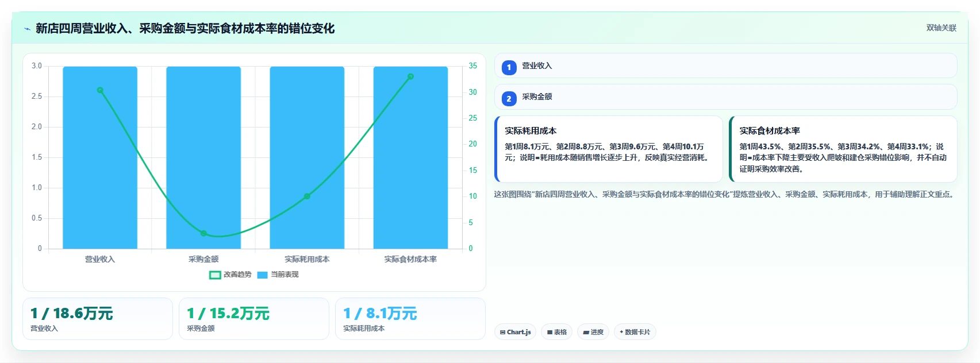Click the 实际食材成本率 x-axis label
This screenshot has width=980, height=363.
tap(410, 259)
